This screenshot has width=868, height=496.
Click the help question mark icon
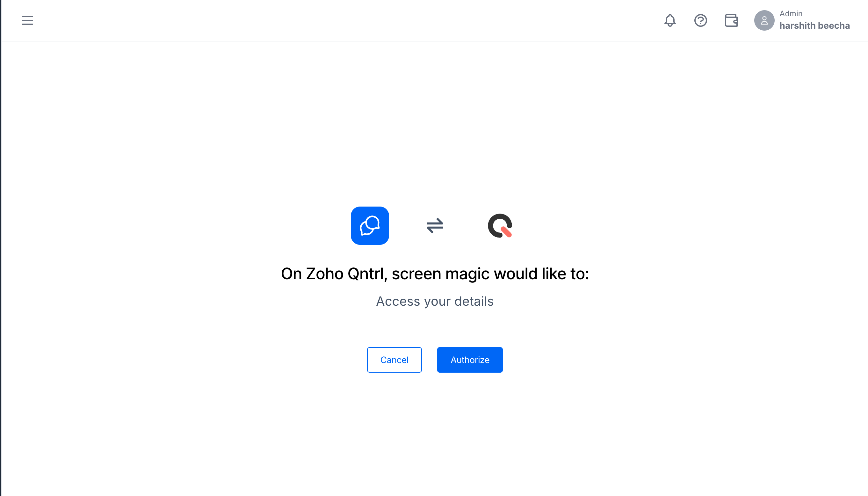click(x=700, y=20)
